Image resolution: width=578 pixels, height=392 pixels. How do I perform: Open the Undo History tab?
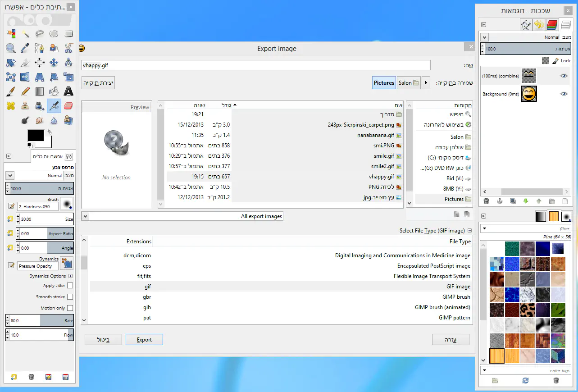tap(539, 25)
